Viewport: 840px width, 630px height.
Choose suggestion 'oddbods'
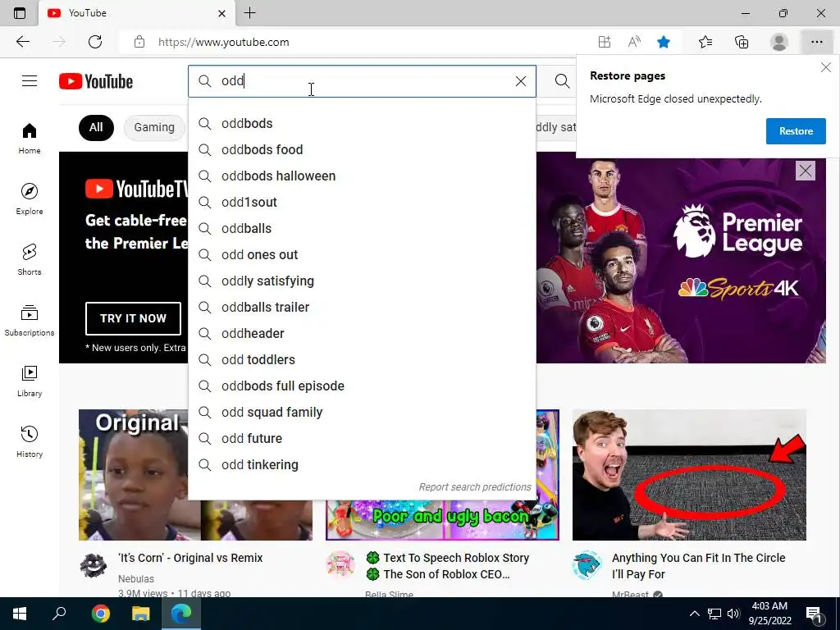pyautogui.click(x=362, y=123)
